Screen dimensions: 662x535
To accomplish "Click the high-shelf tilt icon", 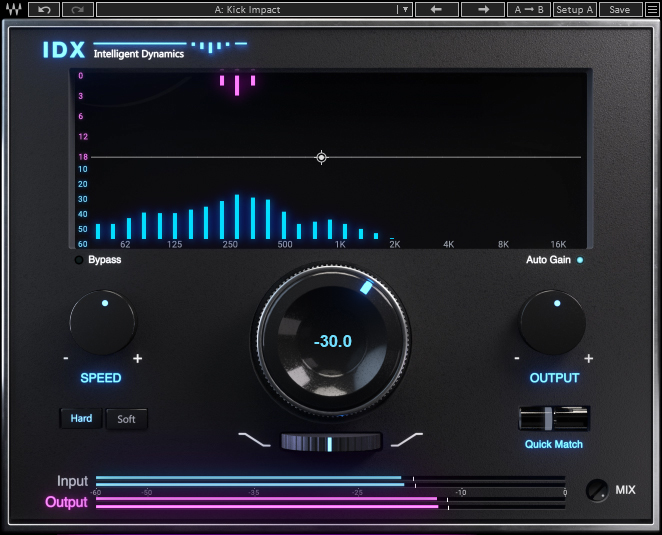I will click(407, 440).
